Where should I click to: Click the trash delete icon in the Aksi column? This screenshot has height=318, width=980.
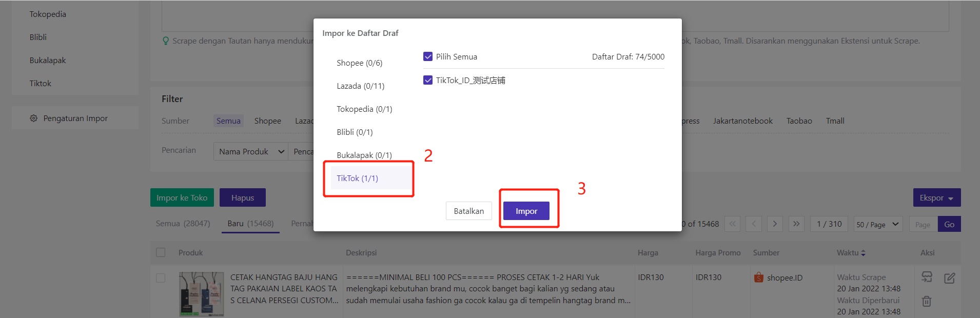click(927, 301)
